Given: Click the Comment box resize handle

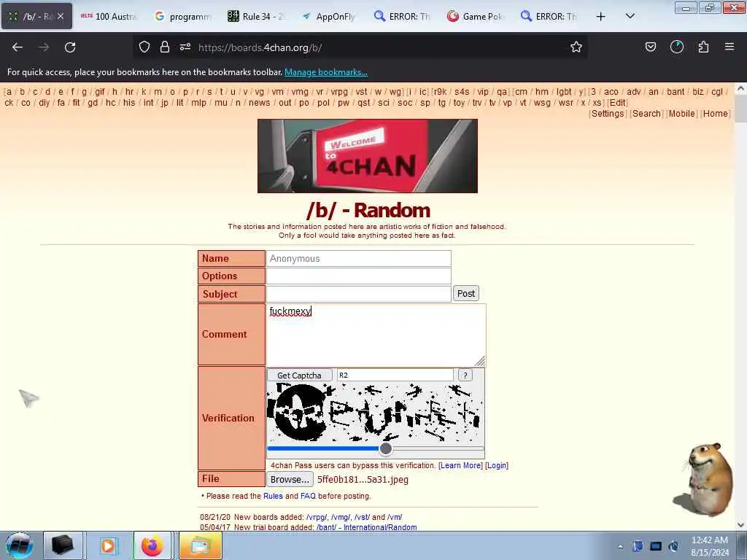Looking at the screenshot, I should point(480,360).
